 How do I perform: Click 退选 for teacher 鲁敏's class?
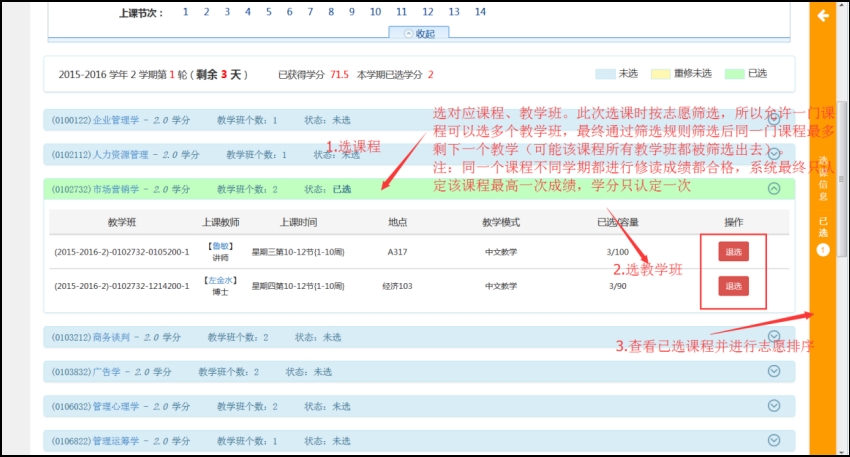tap(733, 252)
